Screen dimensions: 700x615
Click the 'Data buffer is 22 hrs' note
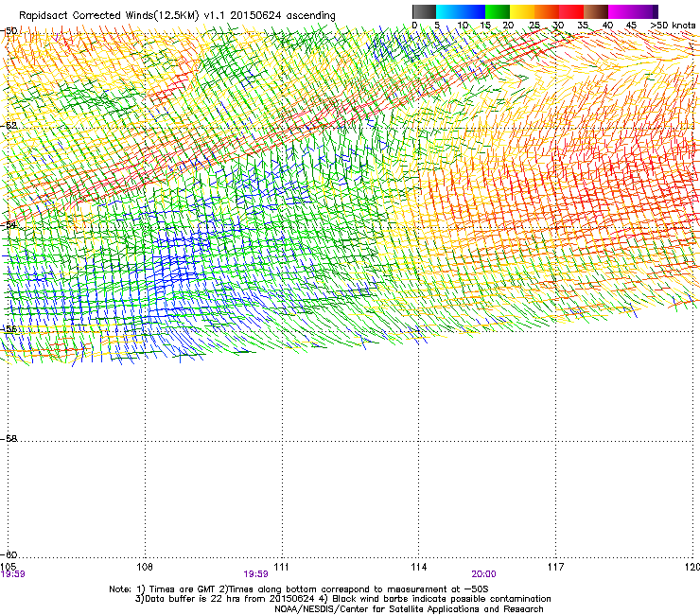pyautogui.click(x=342, y=599)
